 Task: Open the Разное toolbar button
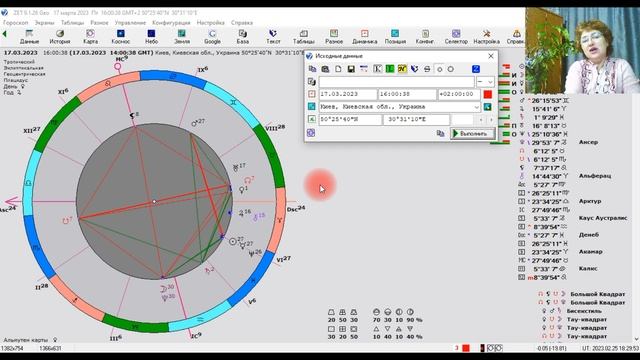tap(334, 36)
